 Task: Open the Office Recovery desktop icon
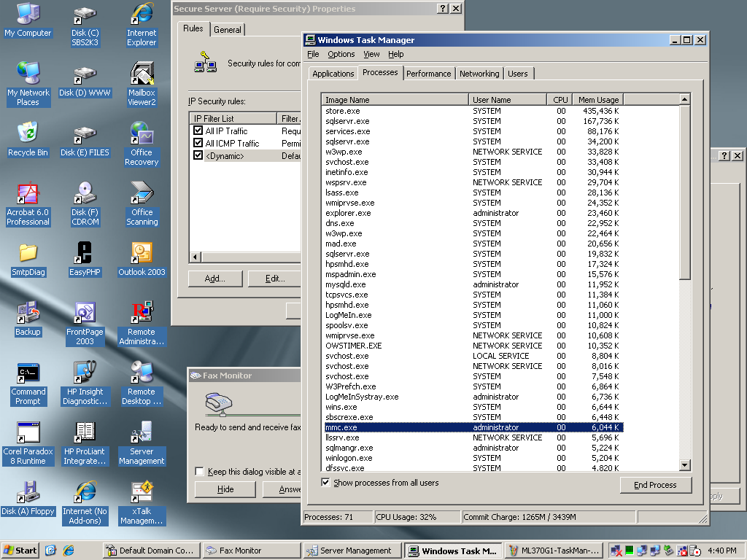(x=142, y=144)
